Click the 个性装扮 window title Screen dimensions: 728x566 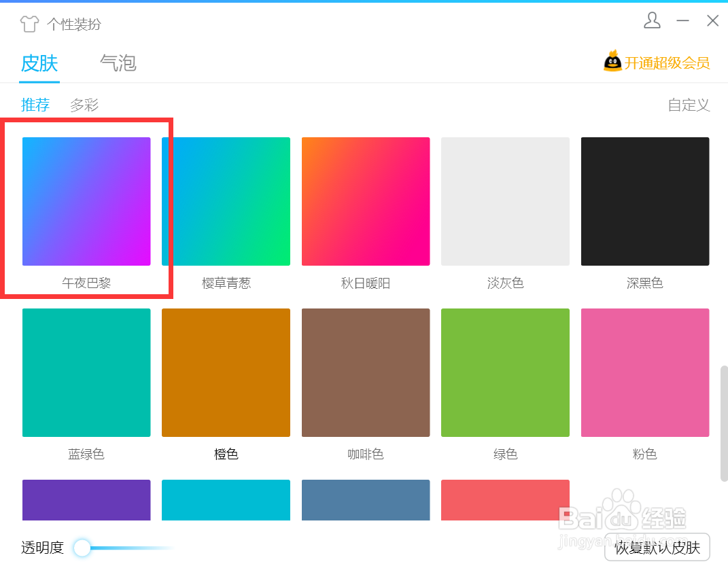tap(74, 24)
